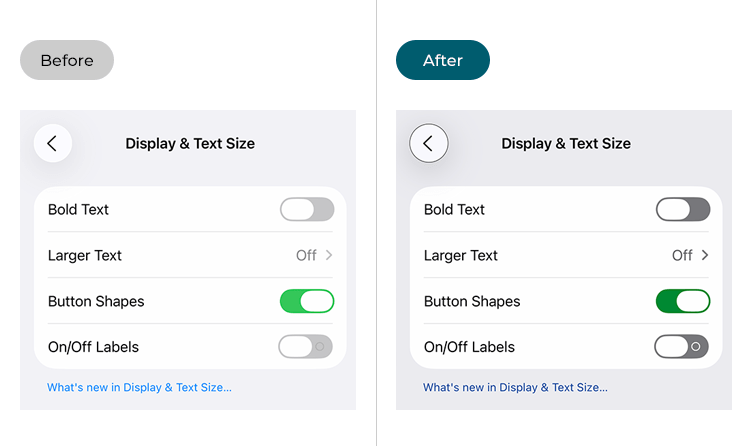Click the back arrow in Before panel
The image size is (752, 446).
pyautogui.click(x=52, y=144)
